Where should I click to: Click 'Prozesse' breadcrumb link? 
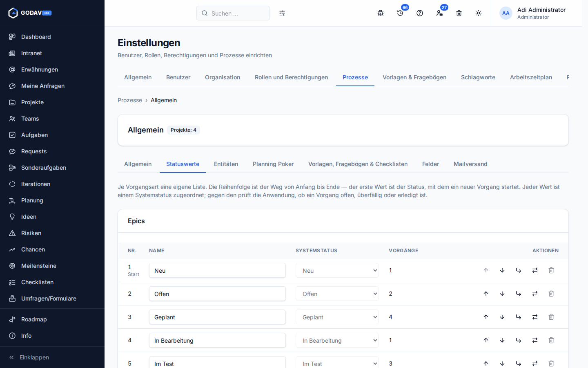click(130, 100)
